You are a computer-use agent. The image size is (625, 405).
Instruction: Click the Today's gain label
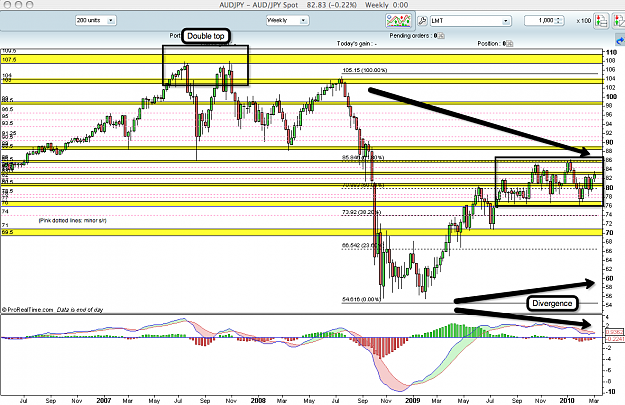tap(356, 43)
